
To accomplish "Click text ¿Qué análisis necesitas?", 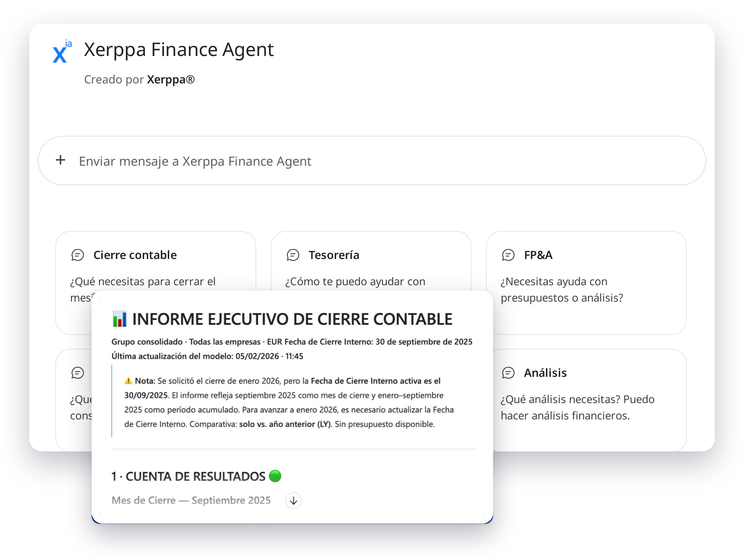I will click(560, 399).
